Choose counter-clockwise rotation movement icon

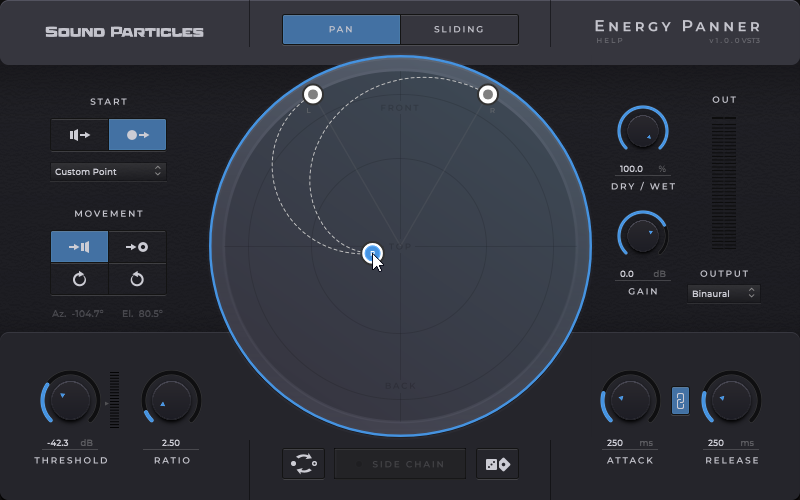pyautogui.click(x=137, y=279)
